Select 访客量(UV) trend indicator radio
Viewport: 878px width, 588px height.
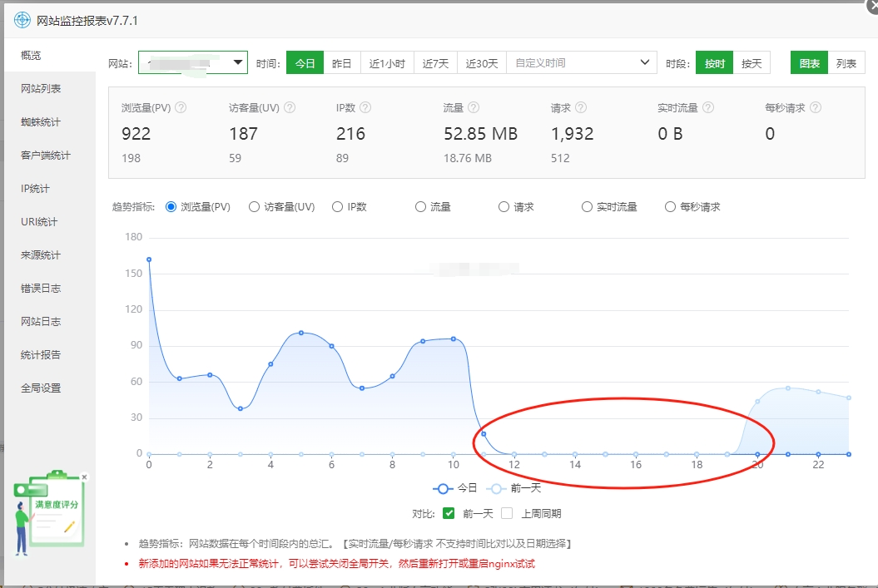[x=254, y=207]
